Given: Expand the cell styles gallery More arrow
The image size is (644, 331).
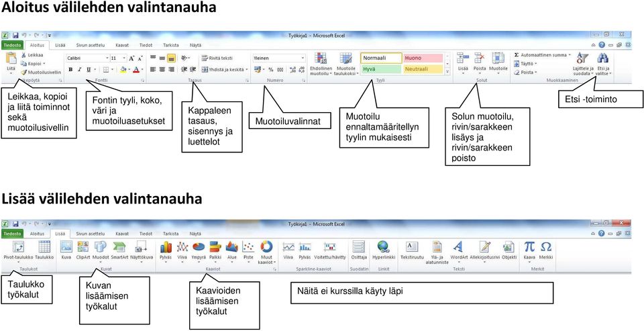Looking at the screenshot, I should point(447,72).
